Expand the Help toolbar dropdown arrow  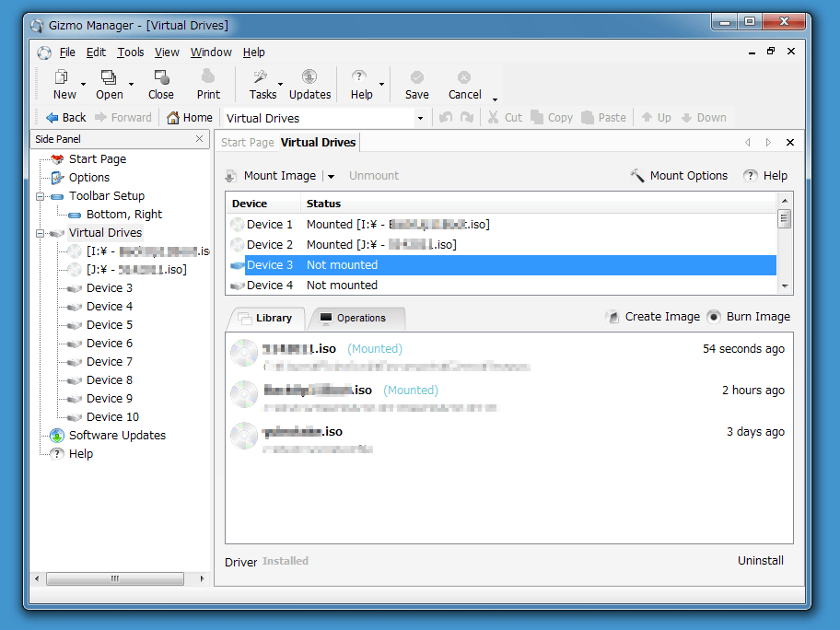(381, 85)
